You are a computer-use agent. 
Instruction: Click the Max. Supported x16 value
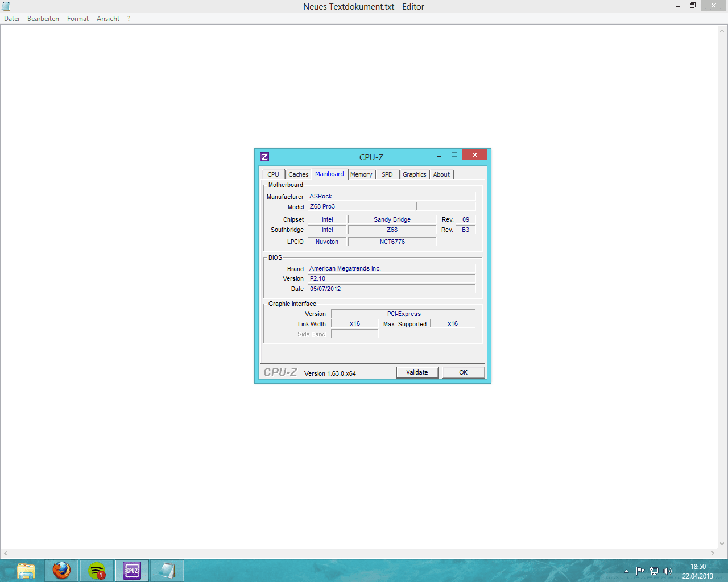coord(453,323)
